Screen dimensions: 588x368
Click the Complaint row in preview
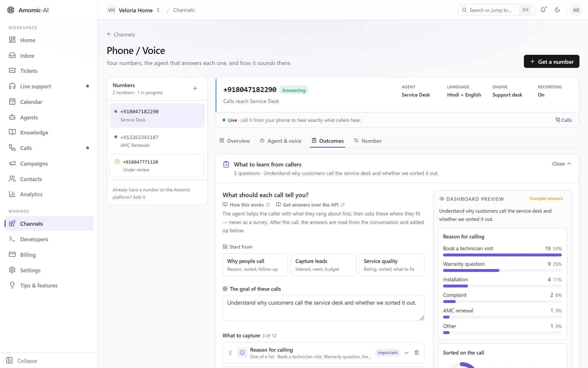click(502, 298)
